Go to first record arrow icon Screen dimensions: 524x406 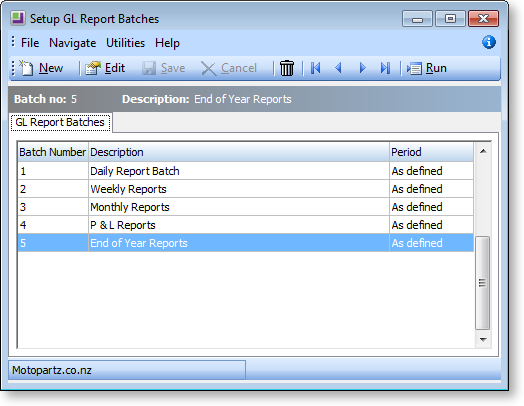coord(315,68)
